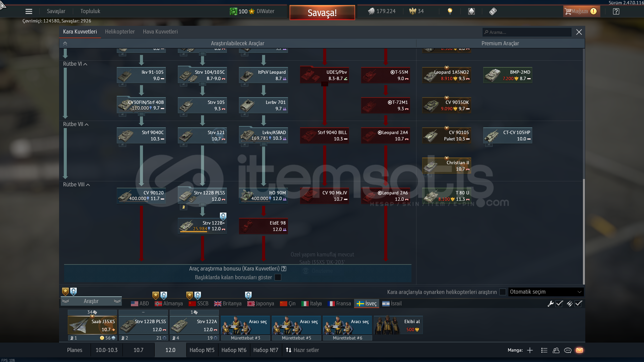Enable helicopter research while playing ground vehicles checkbox

(503, 292)
